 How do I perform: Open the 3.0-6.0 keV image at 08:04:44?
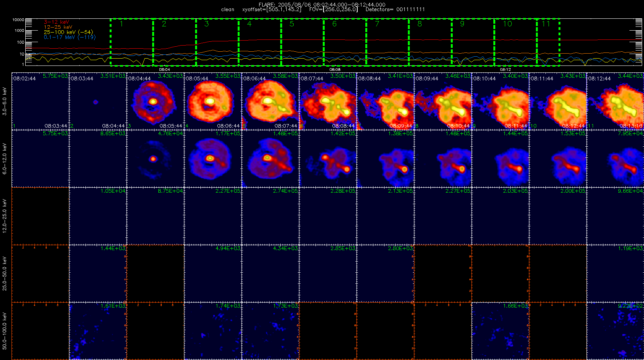[155, 101]
